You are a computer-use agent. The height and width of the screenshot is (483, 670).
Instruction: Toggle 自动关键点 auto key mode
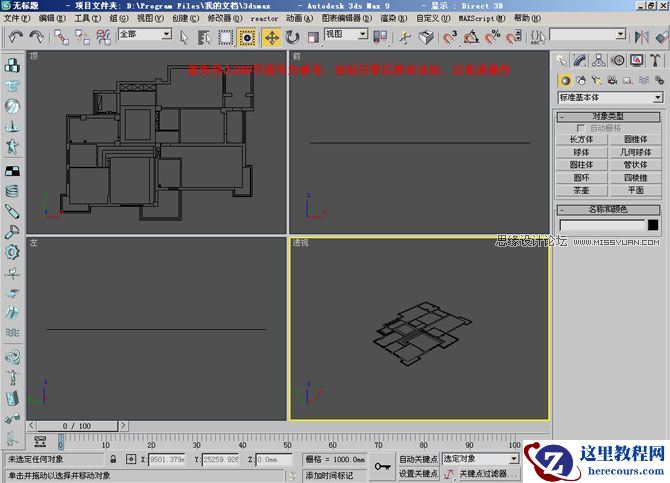pyautogui.click(x=418, y=459)
